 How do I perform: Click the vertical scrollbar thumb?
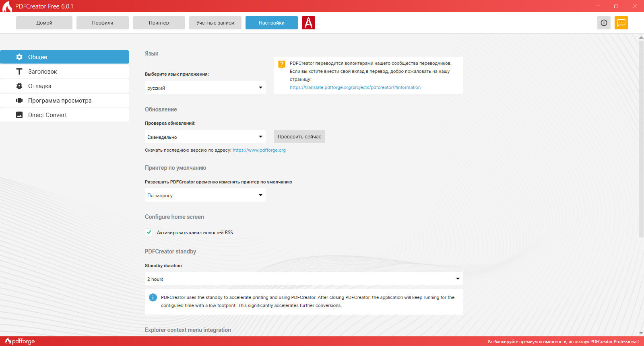click(641, 139)
